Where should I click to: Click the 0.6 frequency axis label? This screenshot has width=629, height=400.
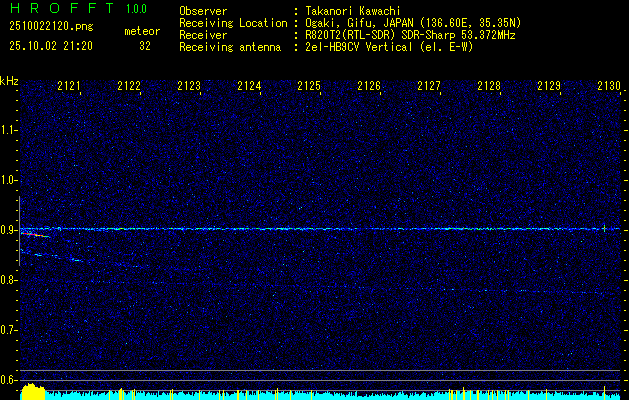(9, 380)
